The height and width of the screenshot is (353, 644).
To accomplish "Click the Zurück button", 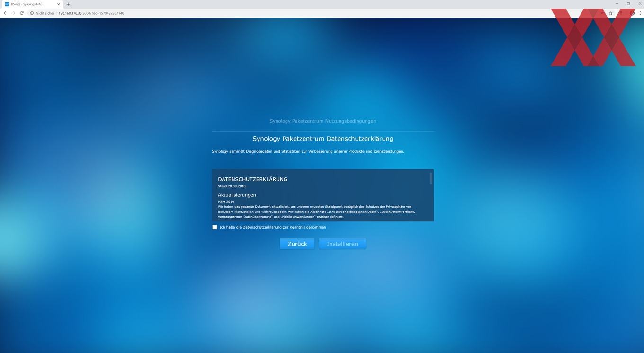I will [x=297, y=244].
